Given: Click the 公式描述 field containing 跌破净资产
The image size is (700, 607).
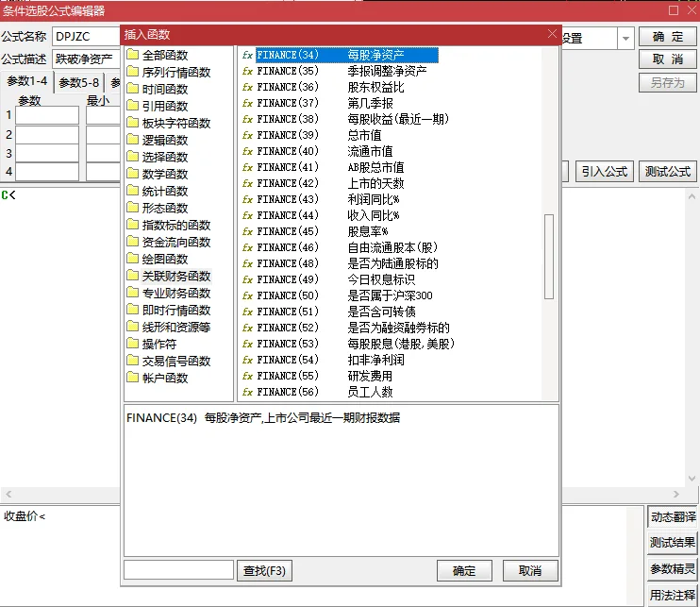Looking at the screenshot, I should (86, 59).
